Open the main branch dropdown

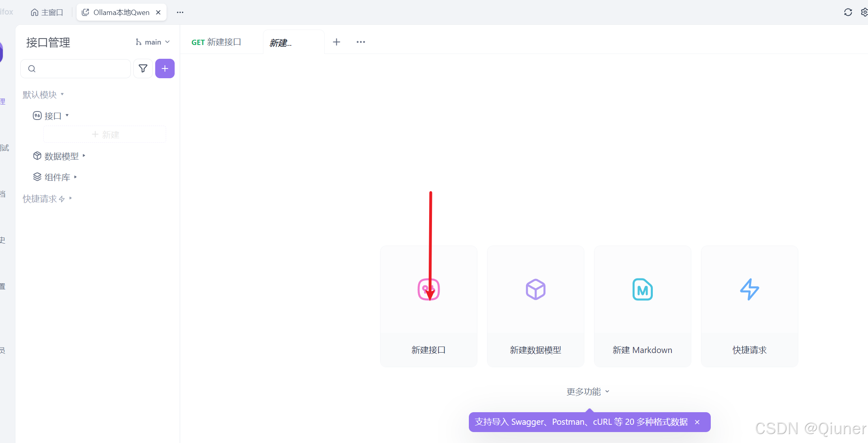click(153, 42)
